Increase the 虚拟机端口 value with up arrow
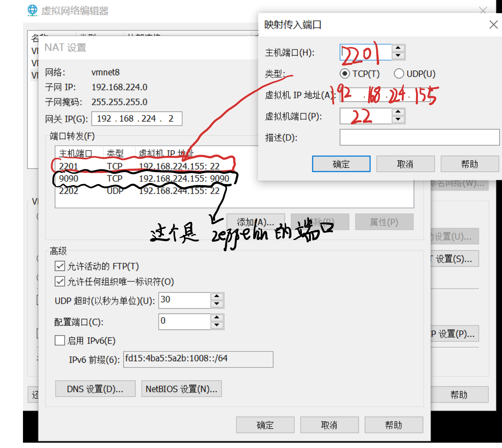The width and height of the screenshot is (502, 448). click(x=398, y=112)
